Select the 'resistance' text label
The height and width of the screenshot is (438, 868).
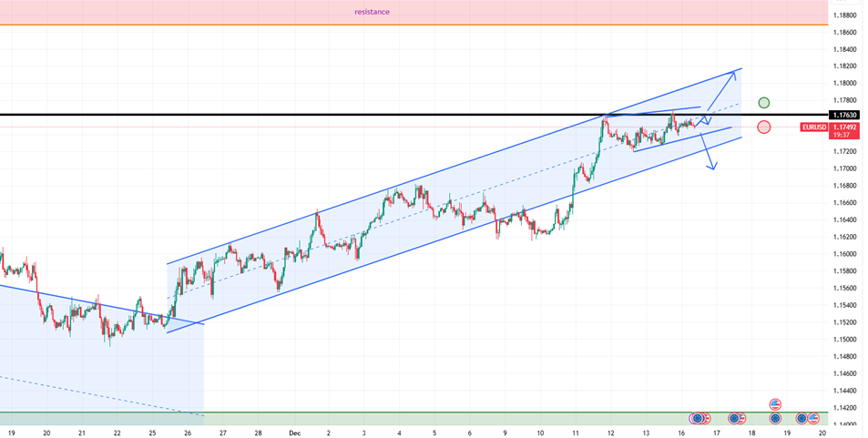[x=372, y=12]
